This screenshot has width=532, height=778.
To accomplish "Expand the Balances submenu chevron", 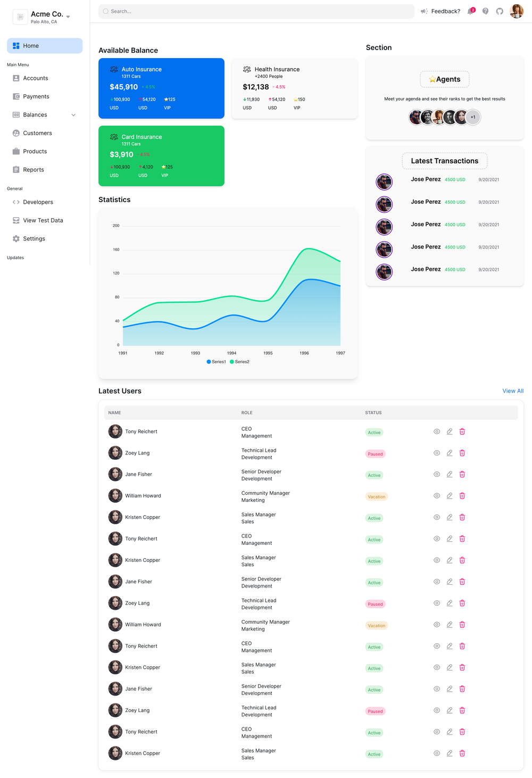I will 73,115.
